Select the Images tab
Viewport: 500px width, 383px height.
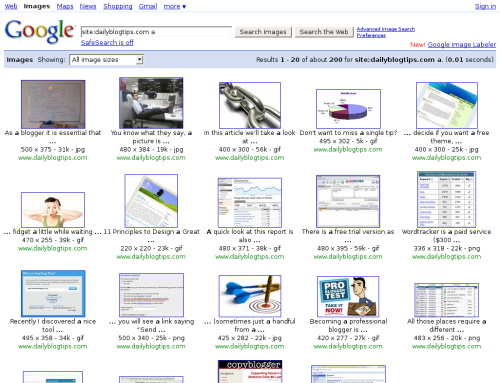(37, 6)
